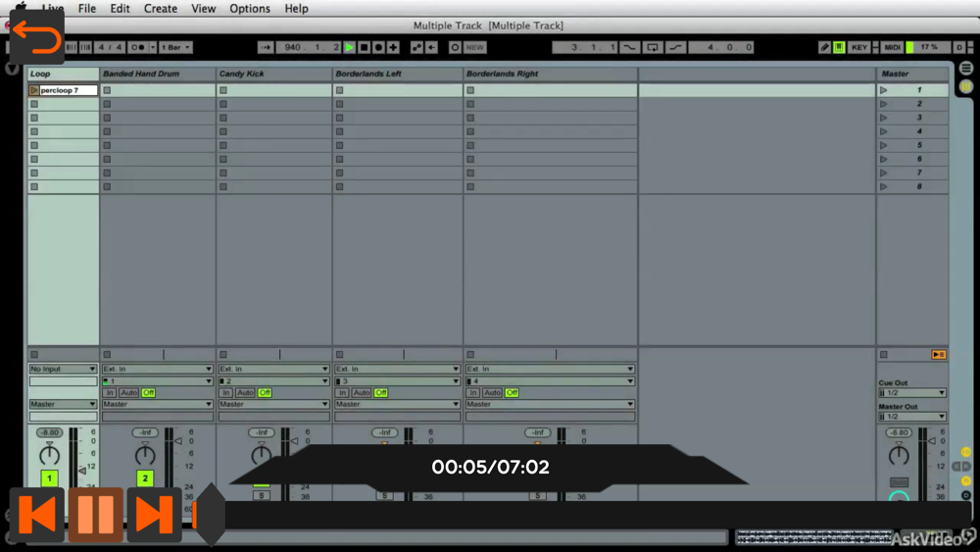Toggle the Loop switch in transport
This screenshot has height=552, width=980.
(x=653, y=47)
